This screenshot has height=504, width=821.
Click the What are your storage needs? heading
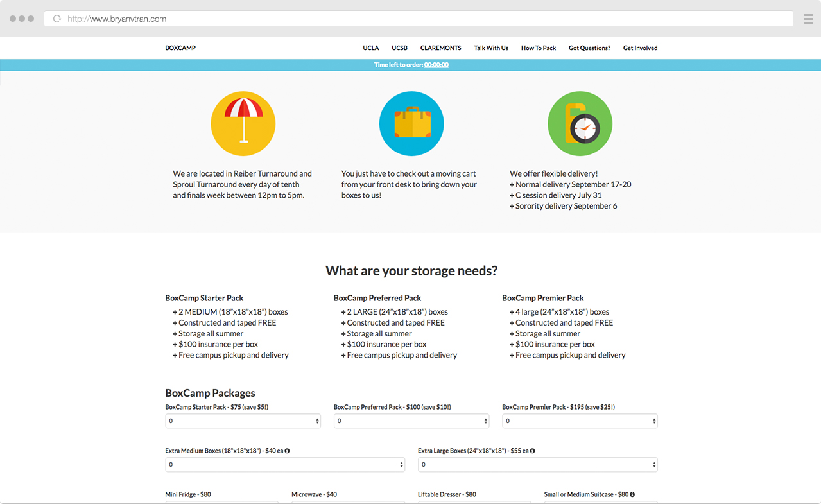pos(411,271)
